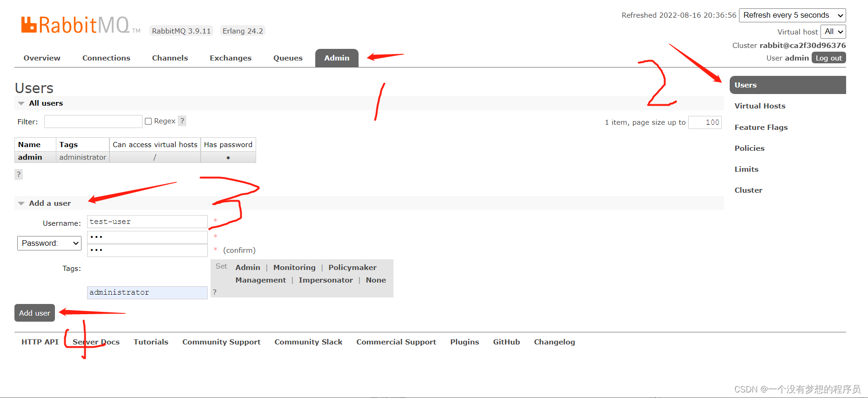Switch to the Overview tab

pos(42,58)
